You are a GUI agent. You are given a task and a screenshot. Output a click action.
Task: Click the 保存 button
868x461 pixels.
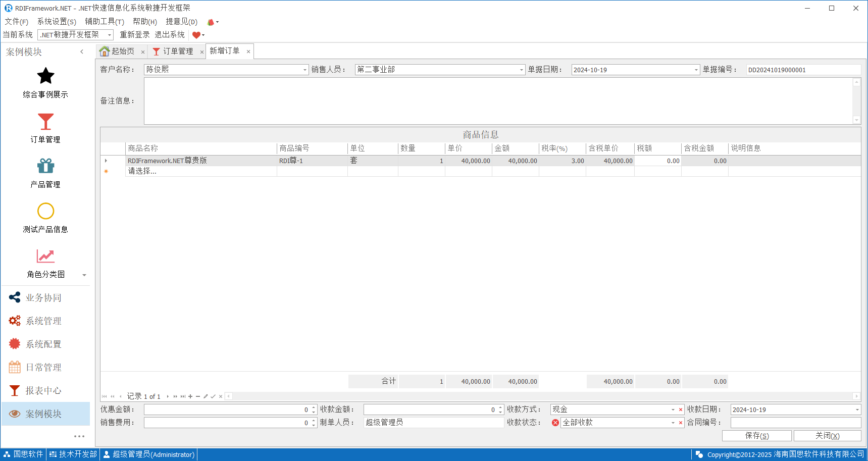756,436
